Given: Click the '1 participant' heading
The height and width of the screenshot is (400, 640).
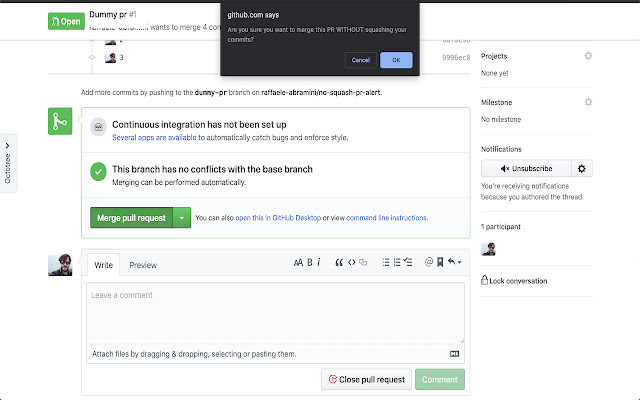Looking at the screenshot, I should click(x=501, y=227).
